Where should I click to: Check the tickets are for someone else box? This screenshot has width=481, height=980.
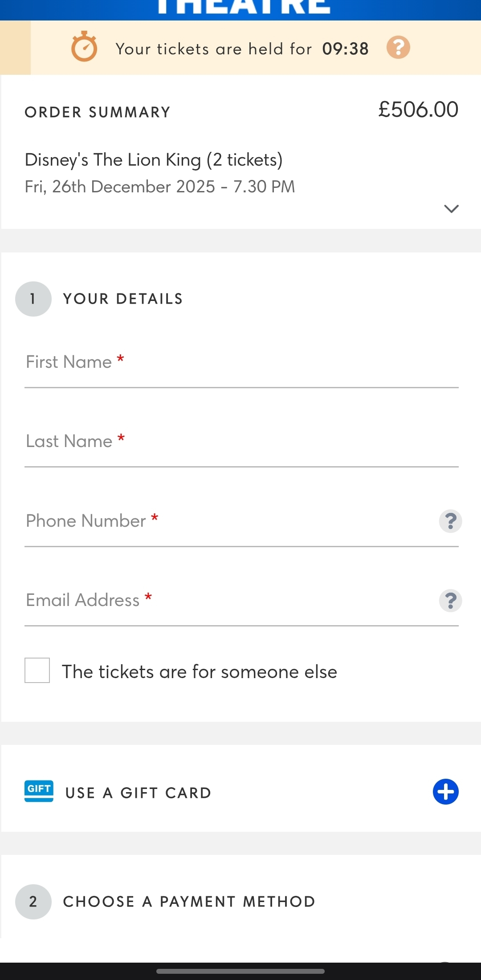37,671
